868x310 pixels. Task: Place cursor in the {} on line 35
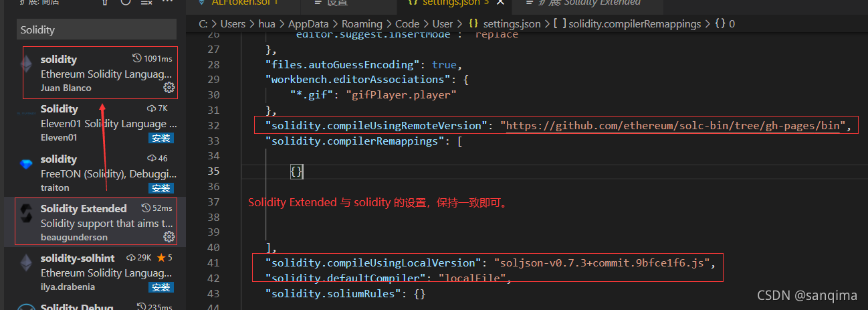[x=297, y=172]
